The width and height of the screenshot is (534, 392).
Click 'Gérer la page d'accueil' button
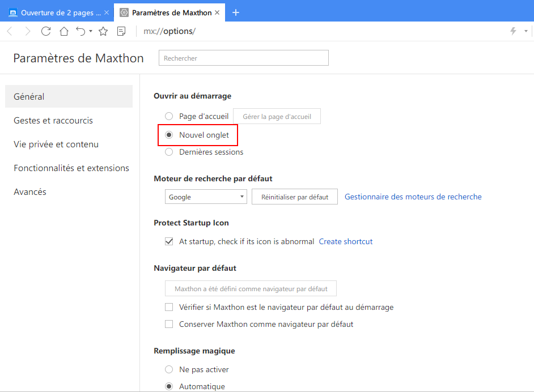277,116
